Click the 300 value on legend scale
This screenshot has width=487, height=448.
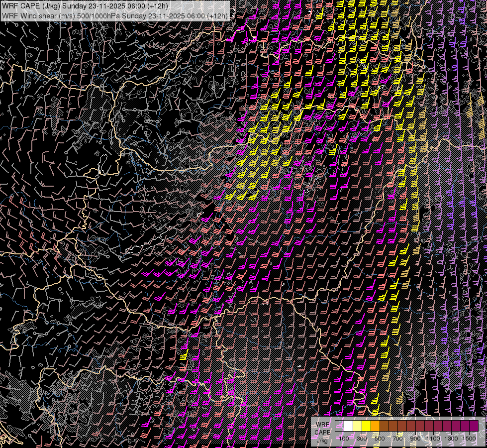(362, 439)
